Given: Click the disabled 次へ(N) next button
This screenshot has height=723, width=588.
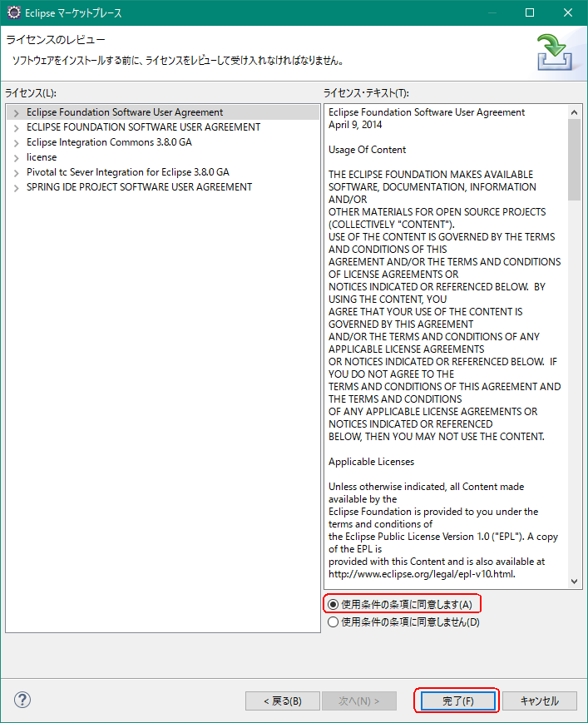Looking at the screenshot, I should (x=359, y=701).
